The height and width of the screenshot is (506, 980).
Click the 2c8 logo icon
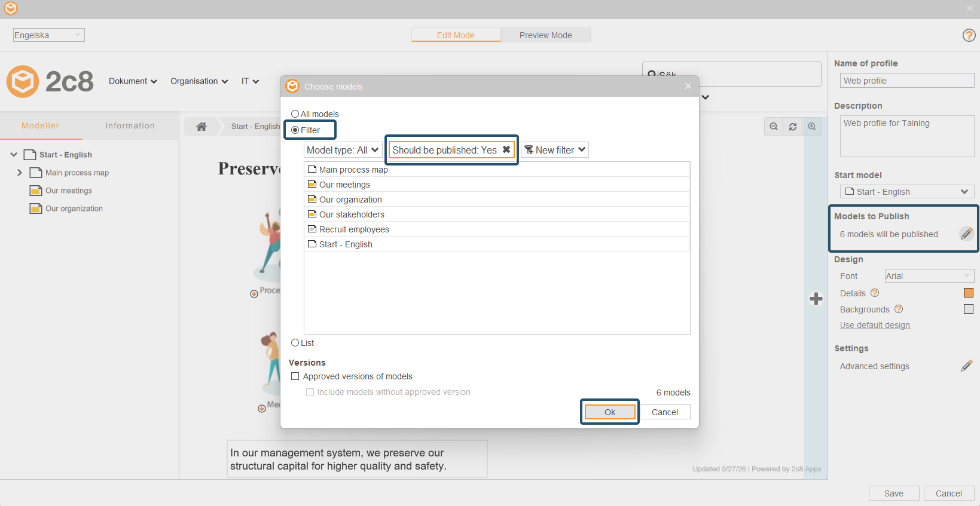23,81
